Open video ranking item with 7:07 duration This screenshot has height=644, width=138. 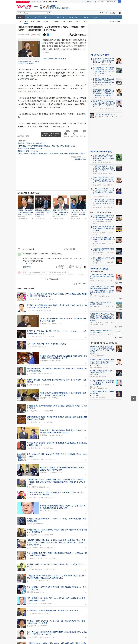119,218
